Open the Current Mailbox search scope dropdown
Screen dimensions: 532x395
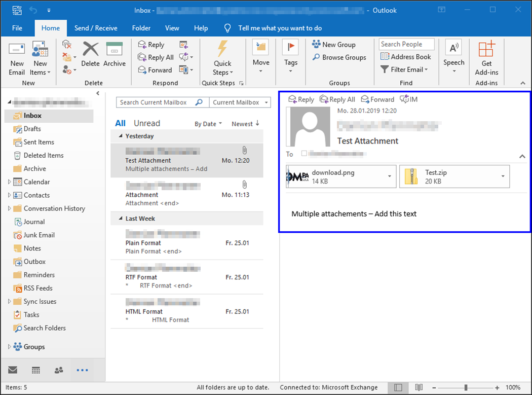point(240,102)
